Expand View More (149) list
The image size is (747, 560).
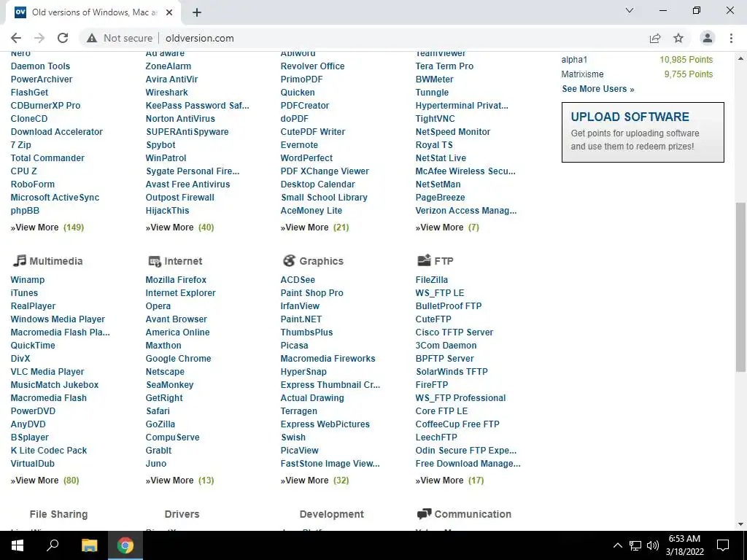pos(47,227)
